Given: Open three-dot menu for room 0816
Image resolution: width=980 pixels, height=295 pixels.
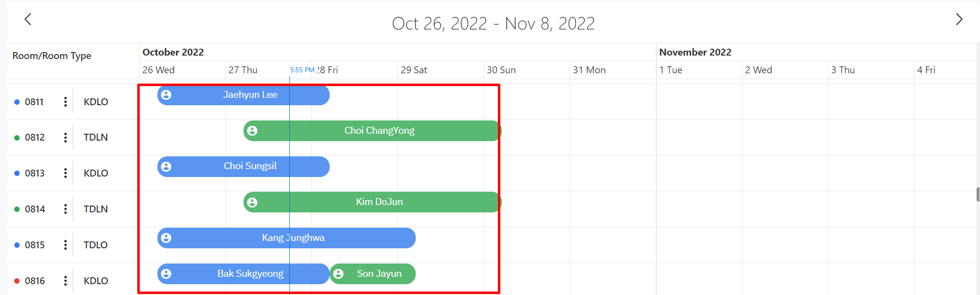Looking at the screenshot, I should tap(65, 281).
